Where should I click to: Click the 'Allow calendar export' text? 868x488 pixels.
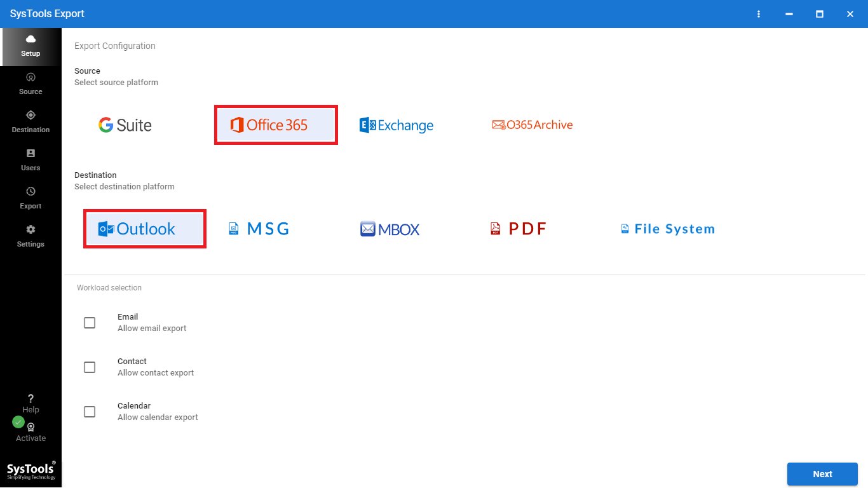(158, 417)
